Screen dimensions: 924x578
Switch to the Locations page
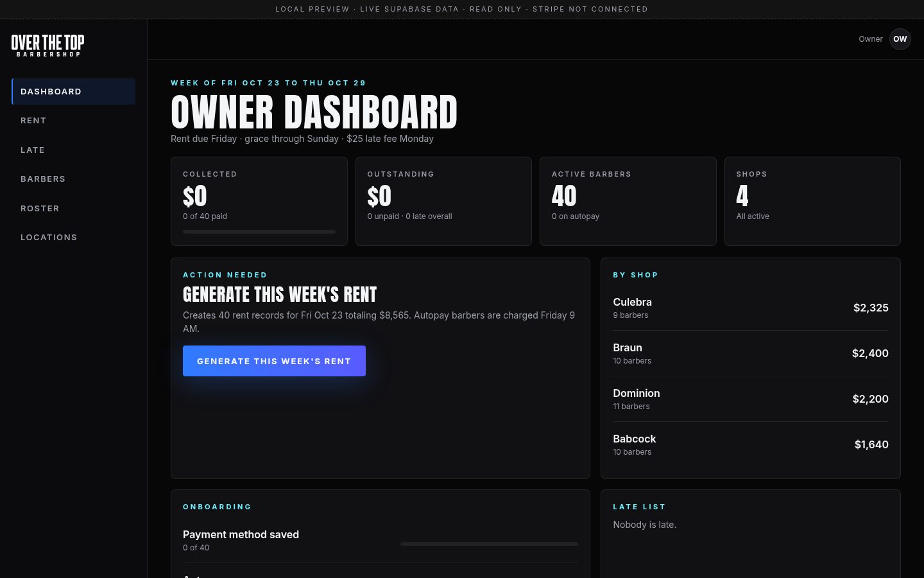pos(73,238)
